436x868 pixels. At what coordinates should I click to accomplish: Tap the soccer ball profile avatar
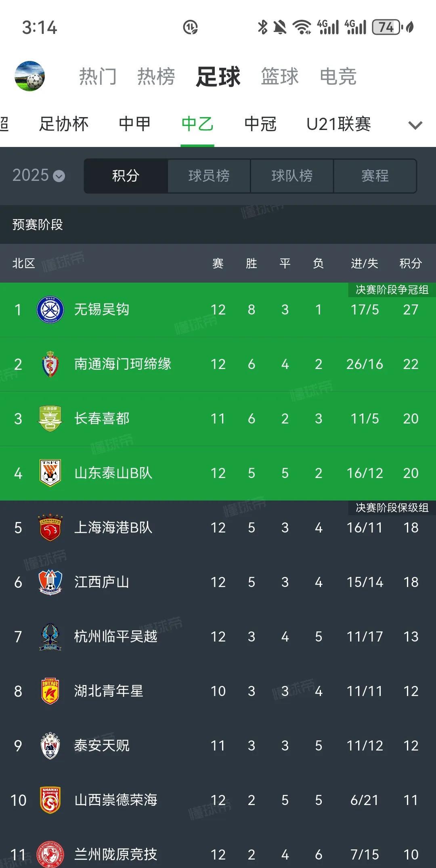tap(29, 76)
